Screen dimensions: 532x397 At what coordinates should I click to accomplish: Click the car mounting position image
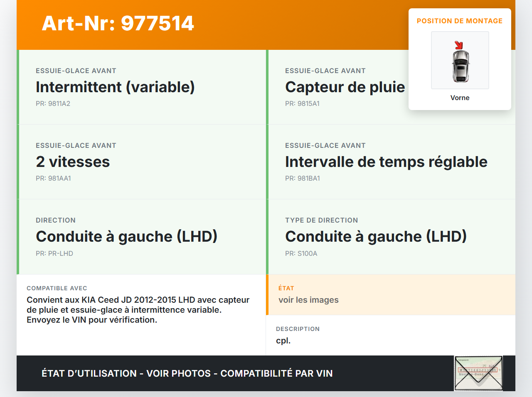tap(460, 60)
